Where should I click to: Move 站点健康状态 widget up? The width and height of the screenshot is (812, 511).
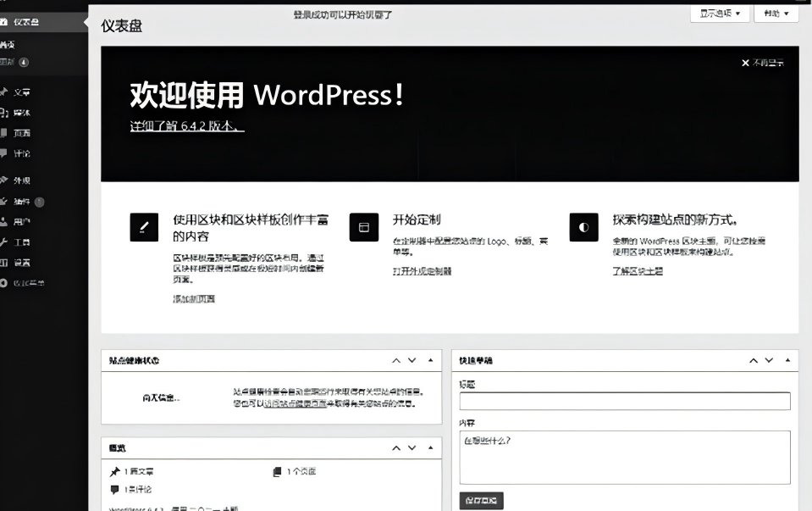click(x=396, y=360)
